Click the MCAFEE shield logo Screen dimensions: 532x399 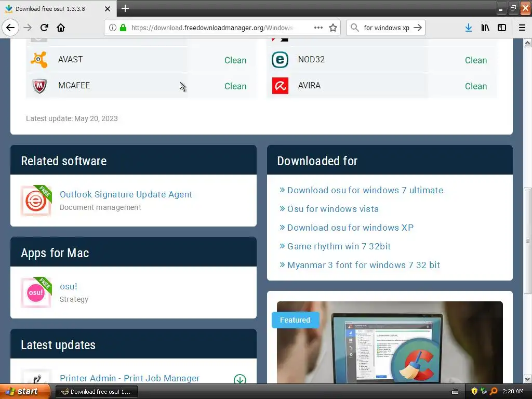pyautogui.click(x=39, y=86)
